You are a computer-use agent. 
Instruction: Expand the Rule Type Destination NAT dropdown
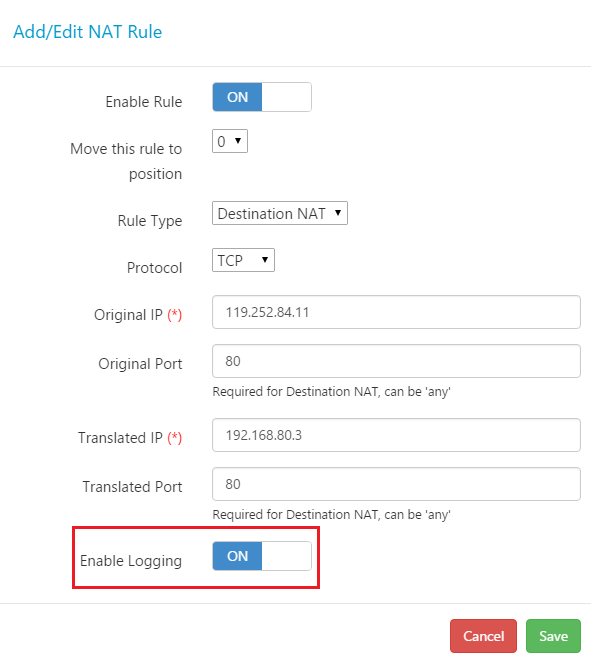280,213
